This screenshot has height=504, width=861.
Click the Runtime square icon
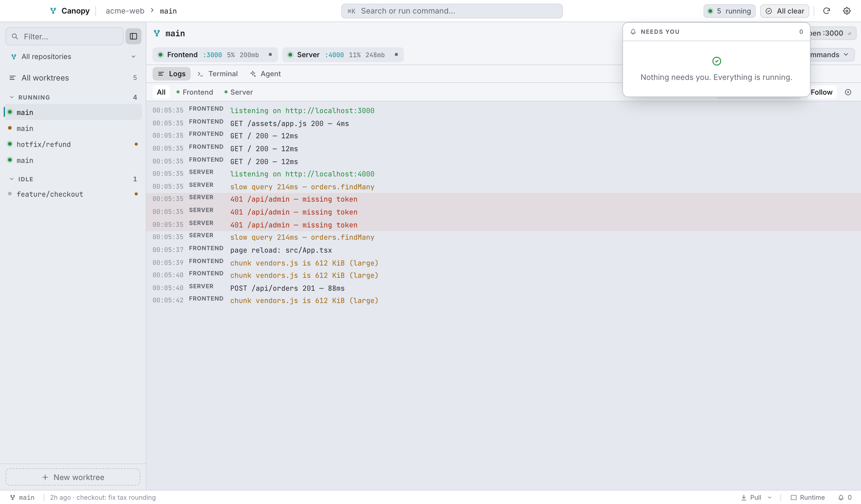pyautogui.click(x=794, y=498)
